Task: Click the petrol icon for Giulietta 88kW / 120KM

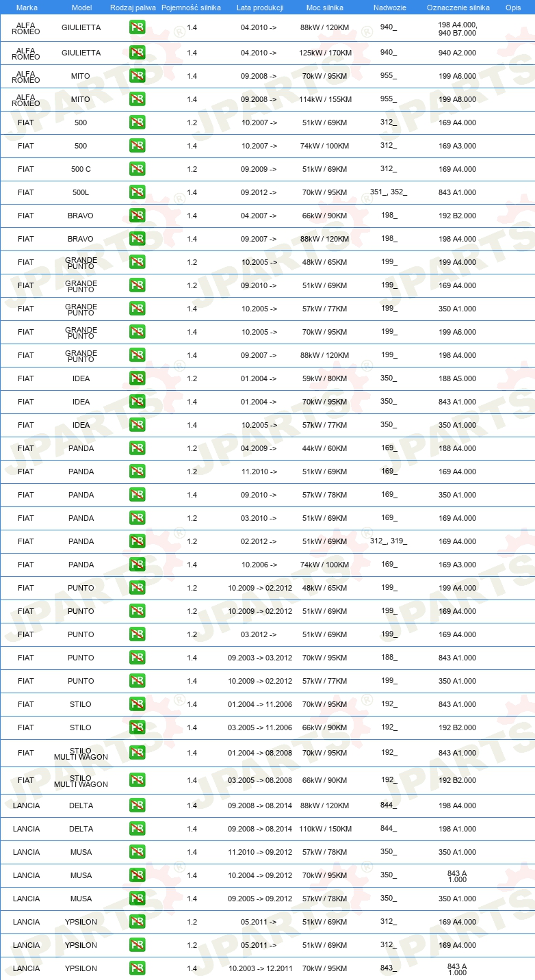Action: [138, 28]
